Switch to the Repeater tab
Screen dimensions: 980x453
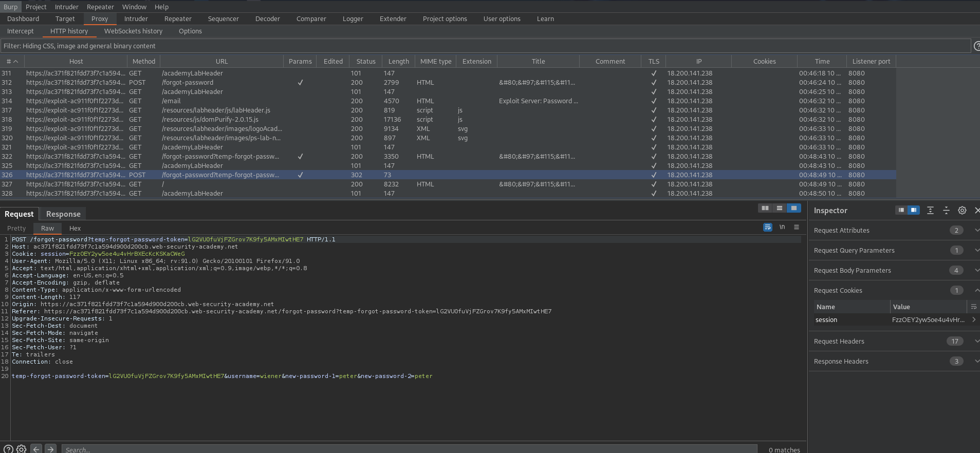[178, 19]
